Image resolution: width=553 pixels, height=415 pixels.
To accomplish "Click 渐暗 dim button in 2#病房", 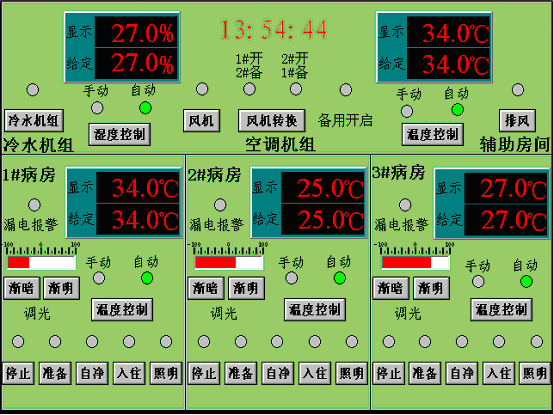I will [x=206, y=288].
